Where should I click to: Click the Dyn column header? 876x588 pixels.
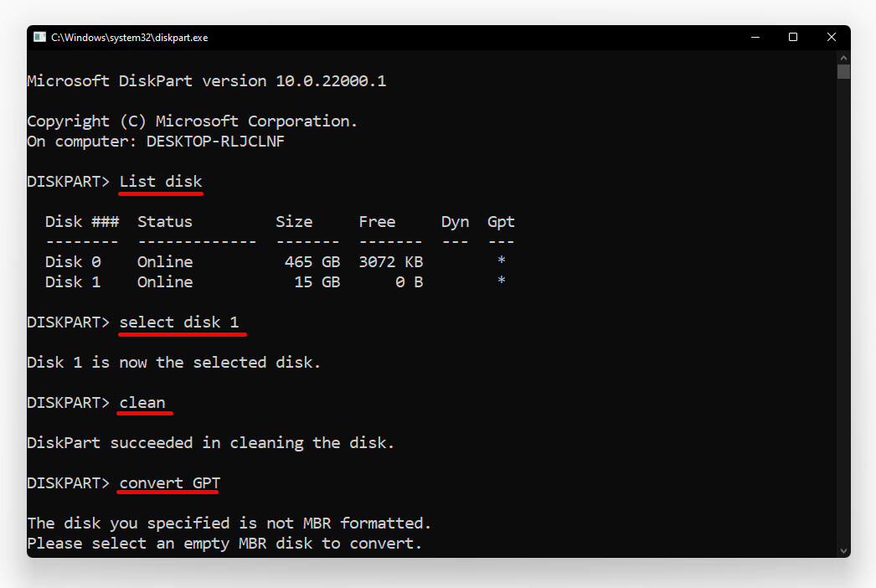[x=455, y=221]
